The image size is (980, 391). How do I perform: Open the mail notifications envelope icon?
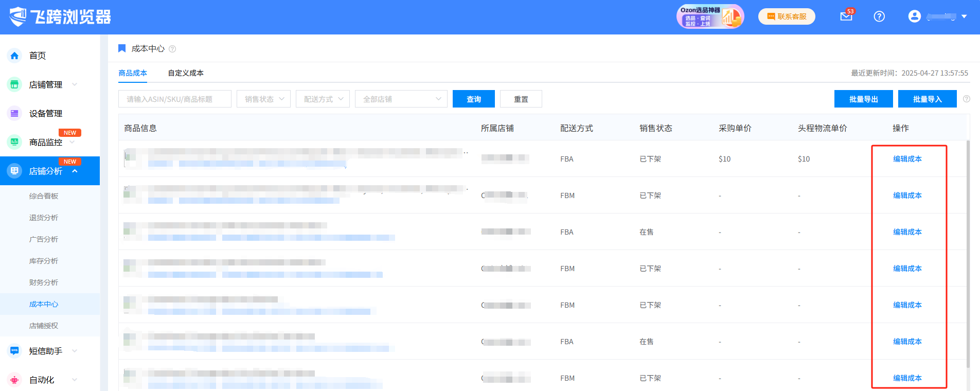846,16
